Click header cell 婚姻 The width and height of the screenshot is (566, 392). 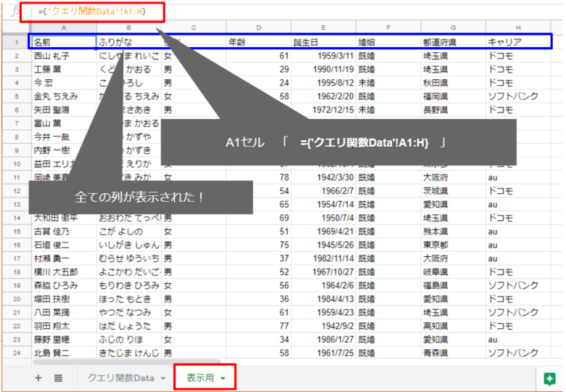388,42
